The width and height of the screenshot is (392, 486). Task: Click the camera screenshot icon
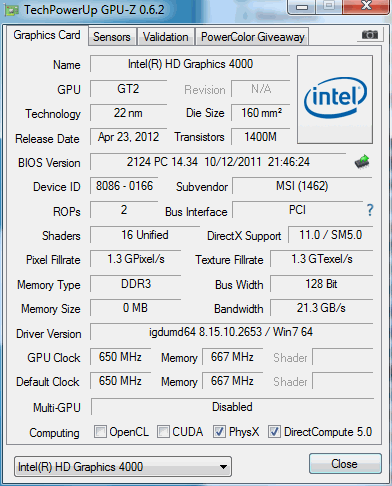(x=370, y=34)
